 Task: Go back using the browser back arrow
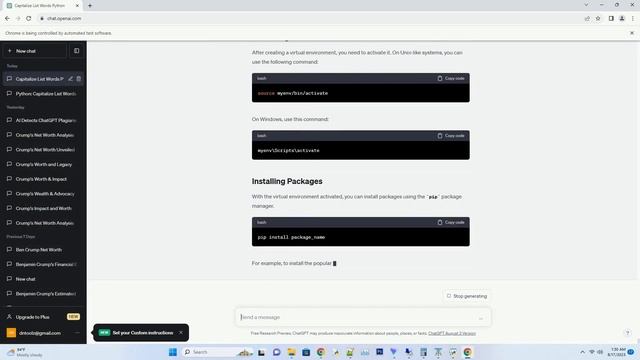pyautogui.click(x=7, y=18)
